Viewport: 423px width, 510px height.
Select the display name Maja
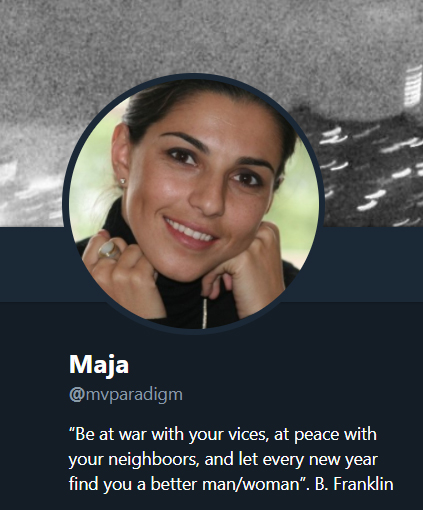click(99, 365)
